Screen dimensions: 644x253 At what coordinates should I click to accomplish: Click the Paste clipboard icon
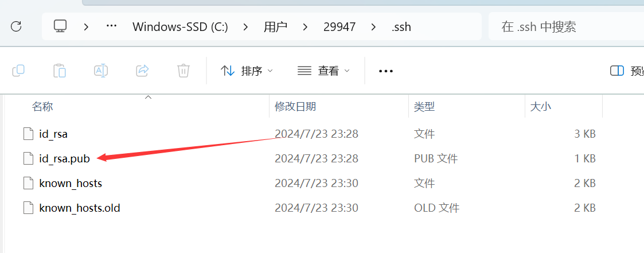pos(59,71)
